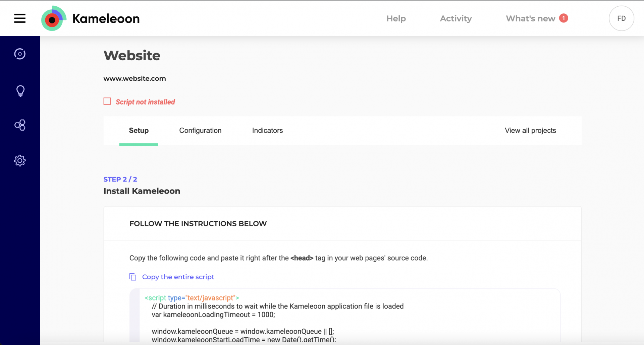Click the Script not installed status text
The height and width of the screenshot is (345, 644).
[145, 102]
